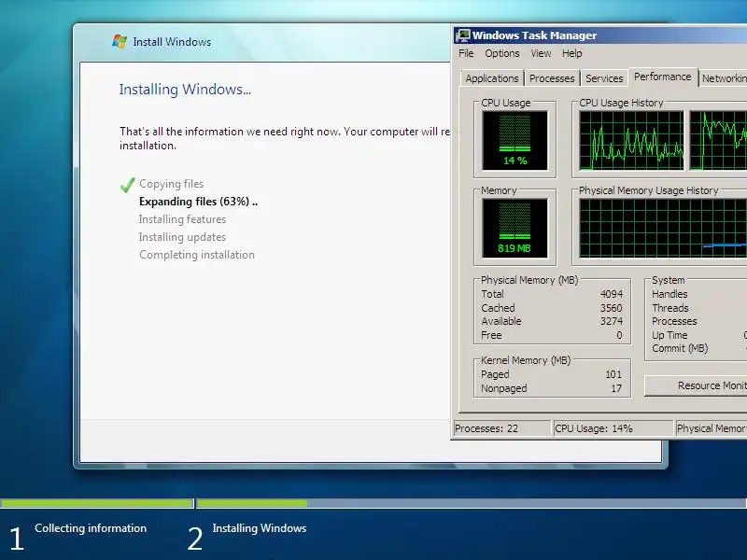
Task: Click the Memory 819 MB gauge
Action: point(514,228)
